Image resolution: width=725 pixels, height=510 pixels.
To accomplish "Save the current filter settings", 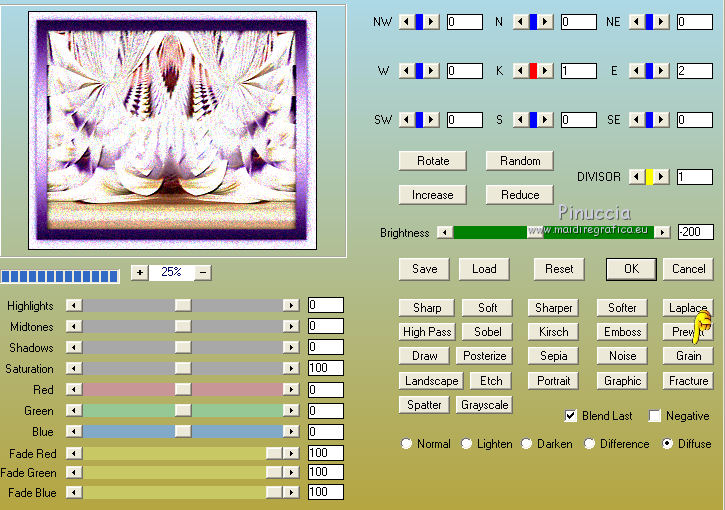I will pyautogui.click(x=424, y=269).
